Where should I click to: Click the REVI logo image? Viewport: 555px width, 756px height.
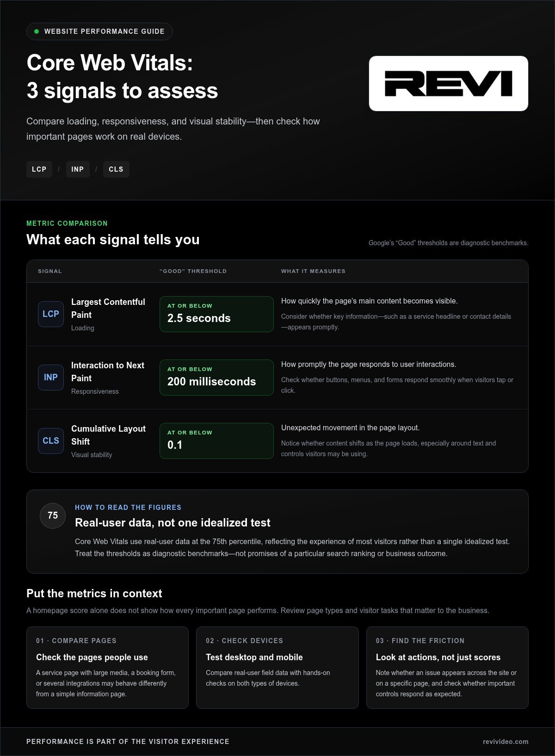pos(449,84)
